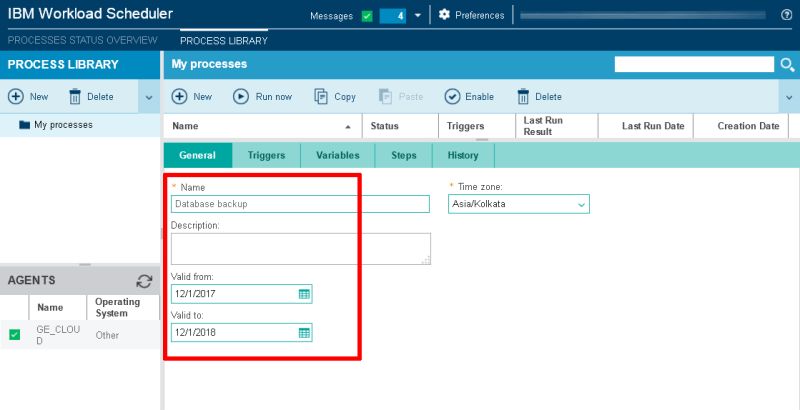Expand My processes toolbar overflow chevron
Image resolution: width=800 pixels, height=410 pixels.
(789, 96)
